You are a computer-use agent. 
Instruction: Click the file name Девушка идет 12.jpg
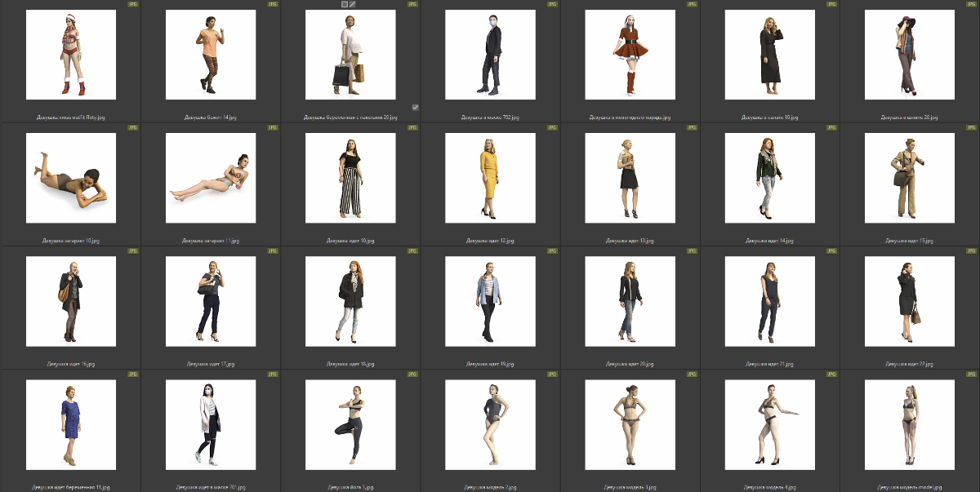click(x=490, y=241)
